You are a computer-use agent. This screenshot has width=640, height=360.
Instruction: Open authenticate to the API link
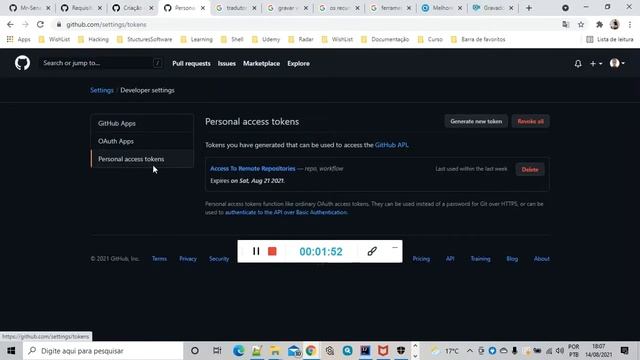tap(286, 212)
